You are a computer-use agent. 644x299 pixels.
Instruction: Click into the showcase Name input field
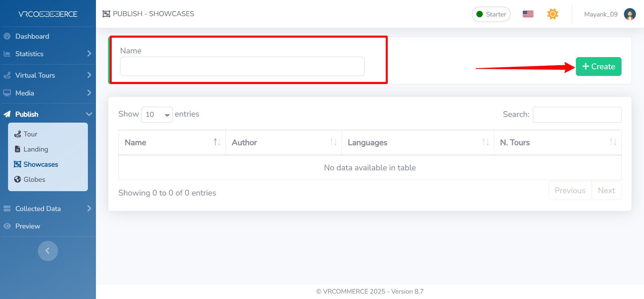click(x=242, y=67)
